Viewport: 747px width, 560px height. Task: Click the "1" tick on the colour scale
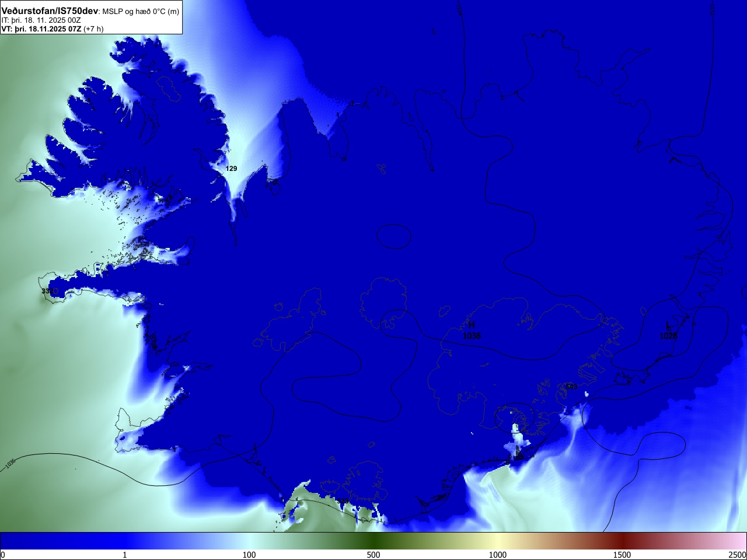pyautogui.click(x=124, y=555)
